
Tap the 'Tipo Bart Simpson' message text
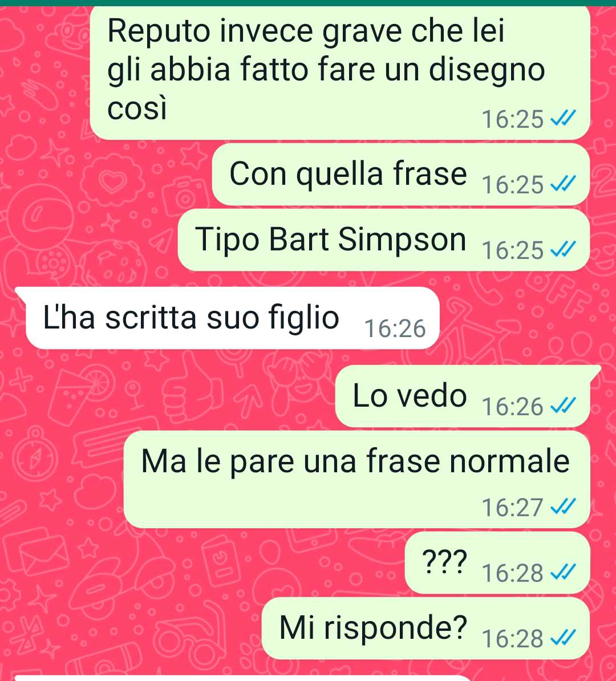331,240
